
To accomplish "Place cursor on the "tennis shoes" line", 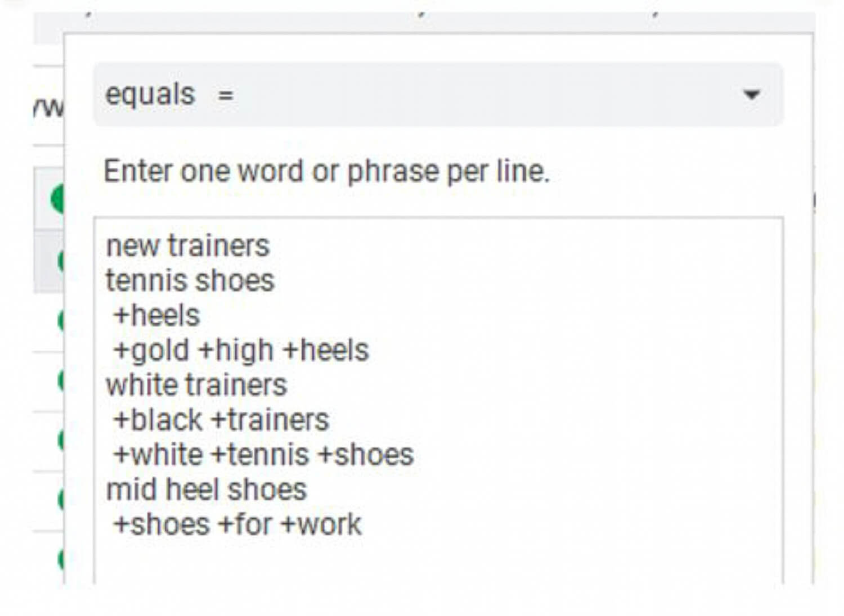I will point(190,281).
